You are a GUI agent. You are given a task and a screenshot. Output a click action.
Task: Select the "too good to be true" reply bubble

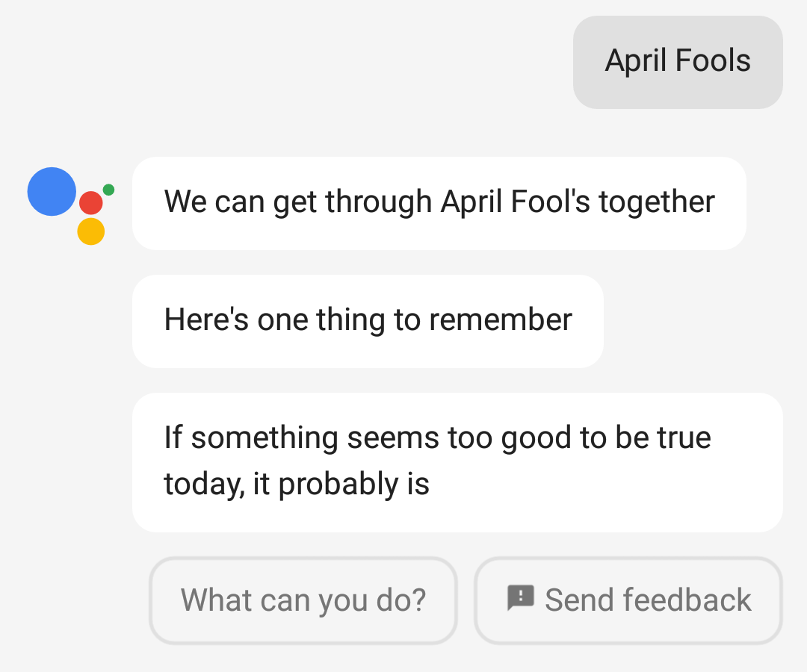(x=457, y=461)
